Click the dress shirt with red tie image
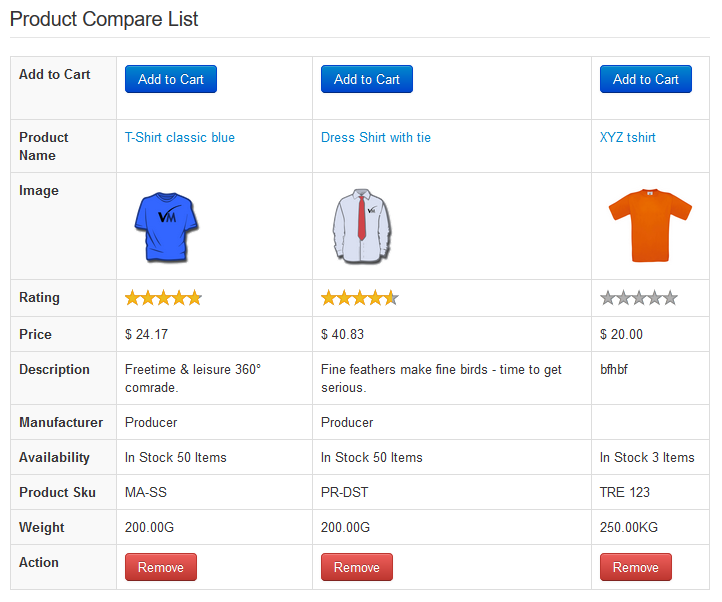The height and width of the screenshot is (602, 722). click(361, 227)
